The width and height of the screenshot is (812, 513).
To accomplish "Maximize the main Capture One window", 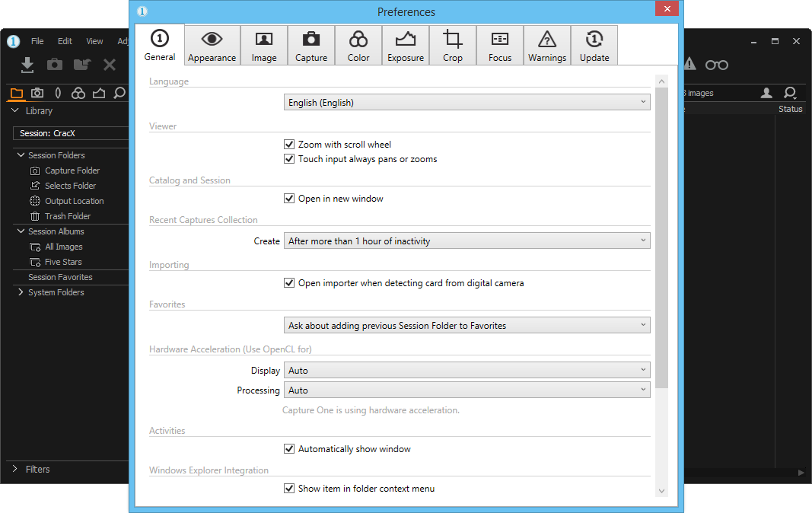I will (775, 41).
